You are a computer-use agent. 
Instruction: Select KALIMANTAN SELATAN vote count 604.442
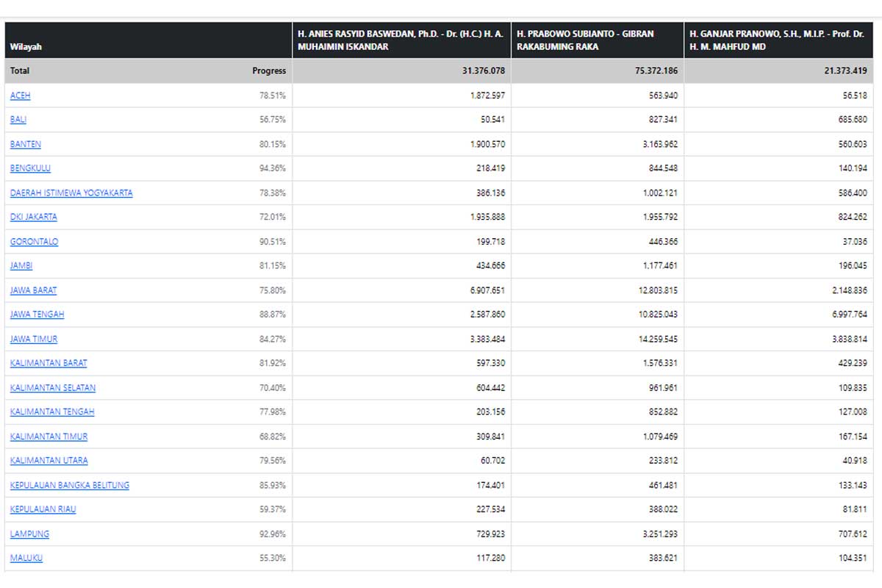pos(490,388)
